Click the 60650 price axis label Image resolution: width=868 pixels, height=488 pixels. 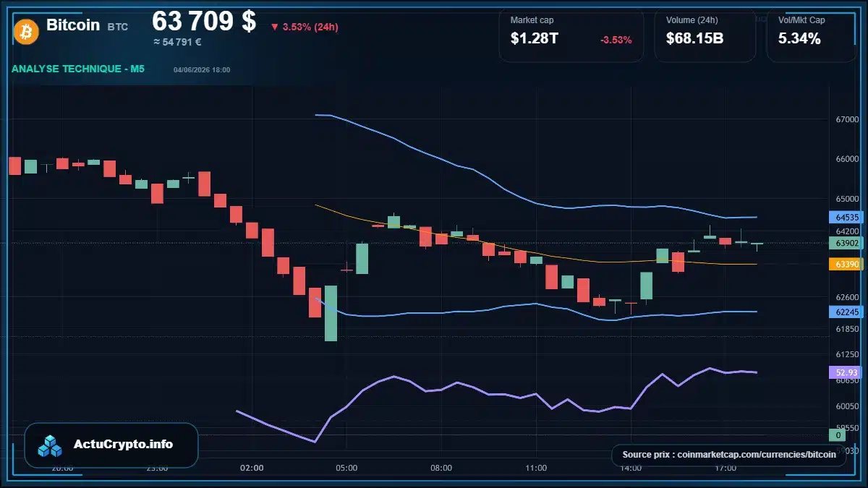click(x=847, y=380)
